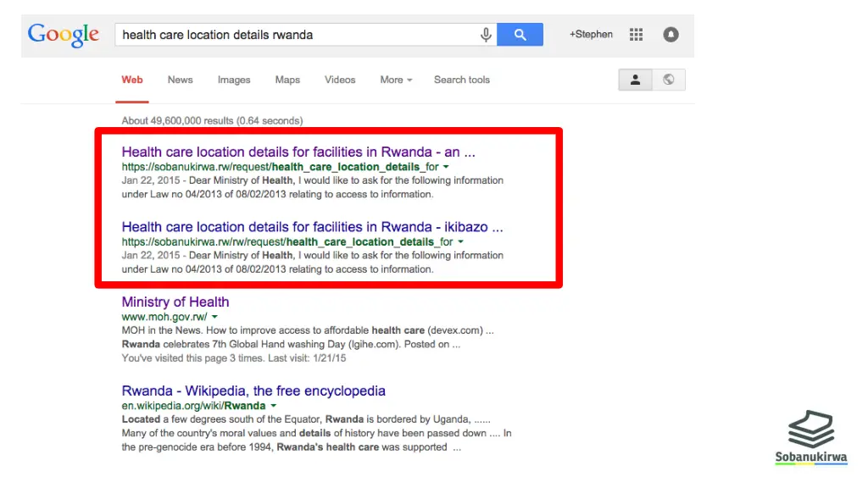Click the Google logo
The image size is (868, 488).
(64, 35)
